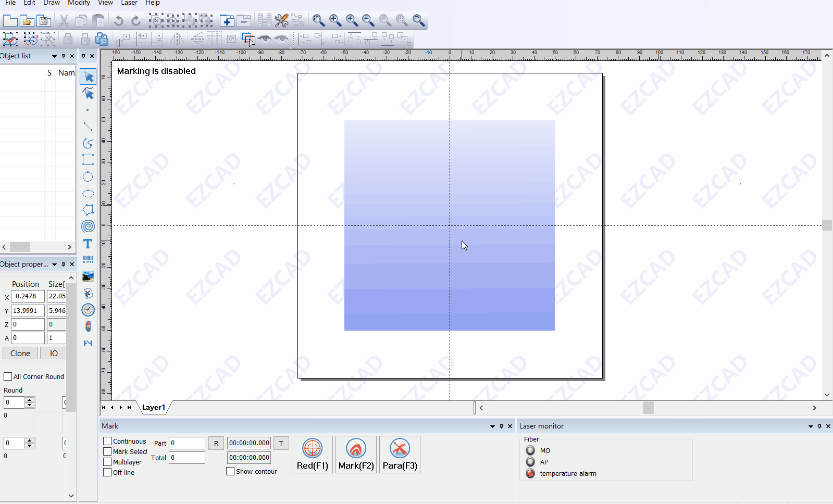The width and height of the screenshot is (833, 504).
Task: Open the Object list panel dropdown arrow
Action: click(54, 56)
